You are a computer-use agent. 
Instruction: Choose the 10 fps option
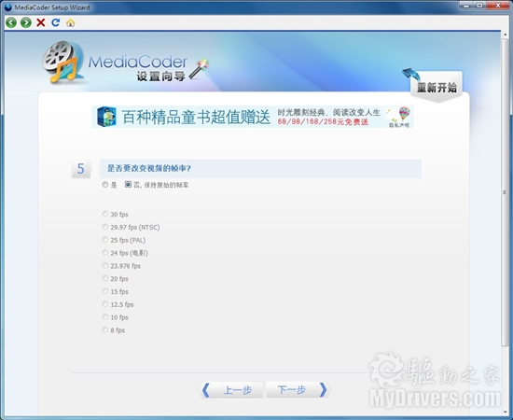tap(105, 317)
